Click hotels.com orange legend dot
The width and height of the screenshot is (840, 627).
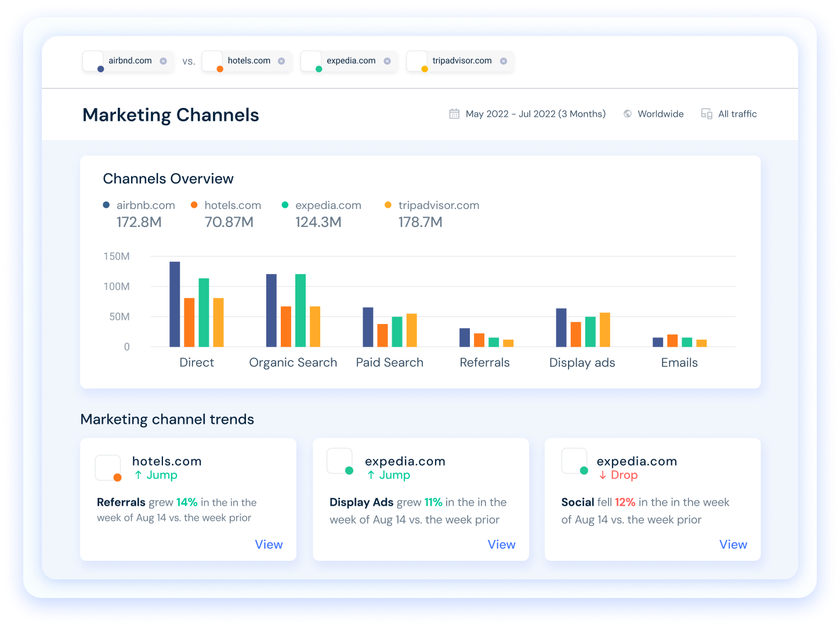point(194,205)
